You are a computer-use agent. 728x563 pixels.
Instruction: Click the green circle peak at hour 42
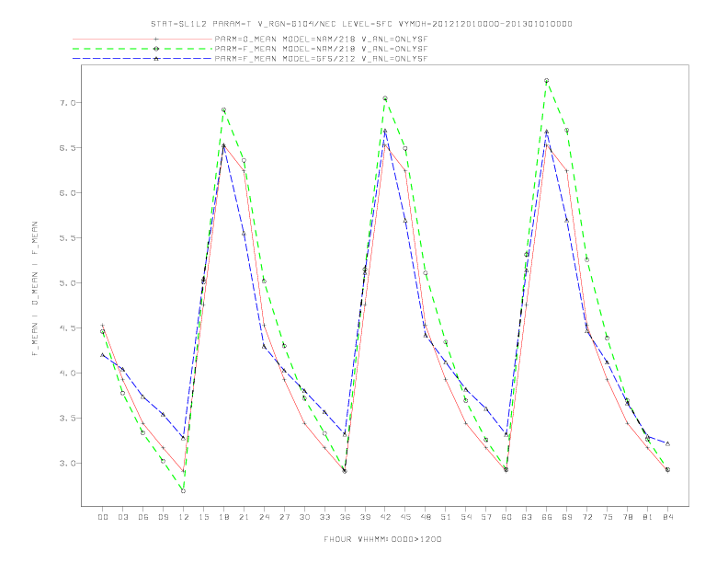385,98
